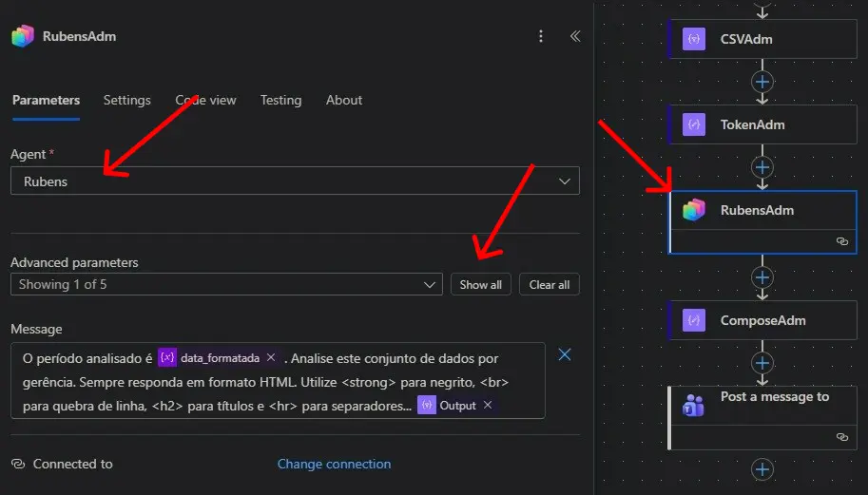Screen dimensions: 868x495
Task: Add a step after Post a message to
Action: click(762, 469)
